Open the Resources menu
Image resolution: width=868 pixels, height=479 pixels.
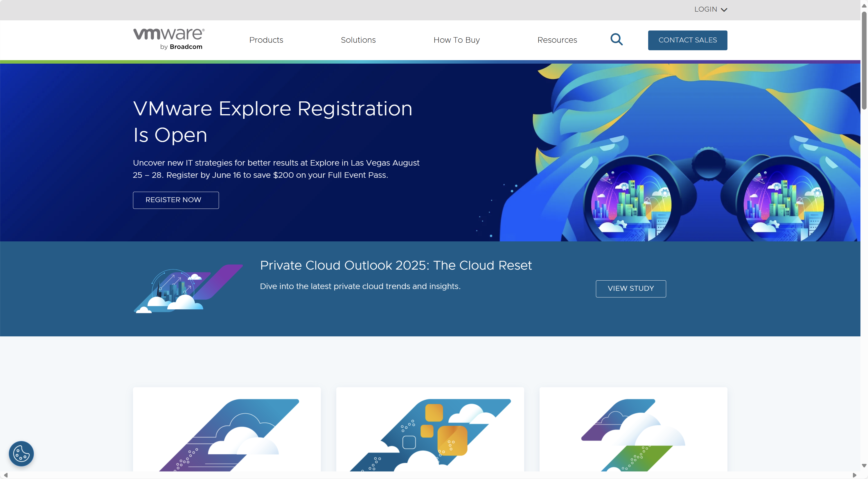[x=557, y=40]
